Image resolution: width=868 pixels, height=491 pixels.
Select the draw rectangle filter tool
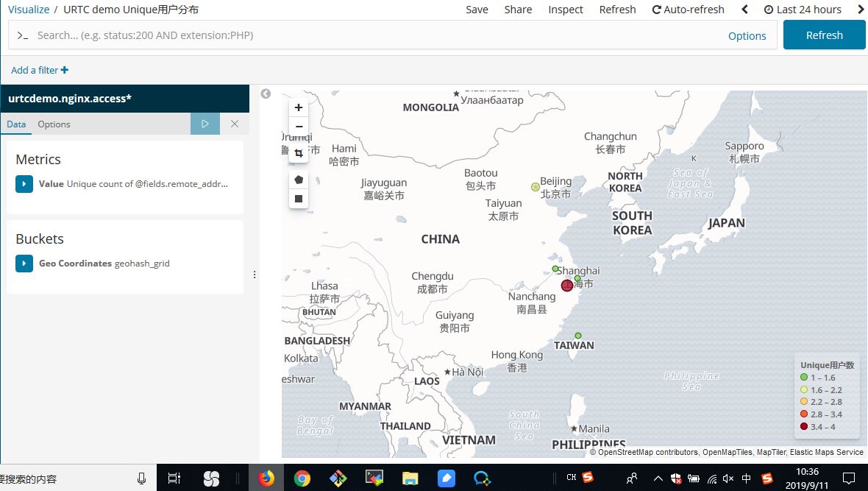(x=299, y=199)
